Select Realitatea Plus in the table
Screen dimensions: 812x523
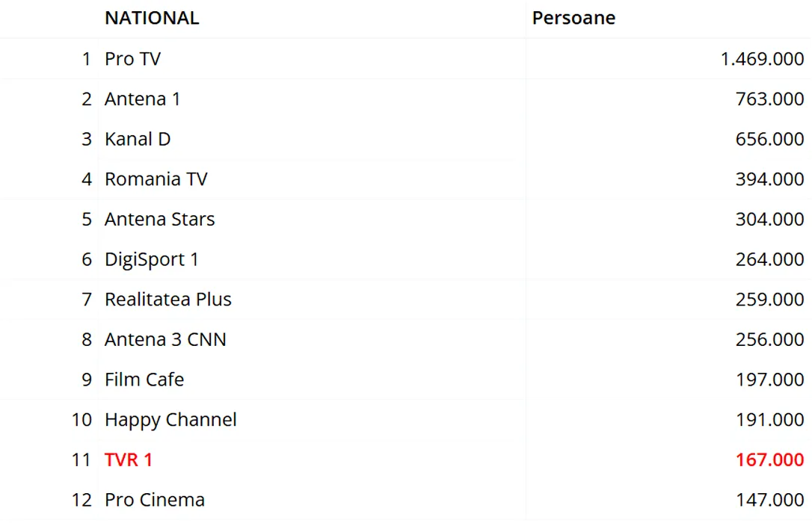[x=167, y=300]
